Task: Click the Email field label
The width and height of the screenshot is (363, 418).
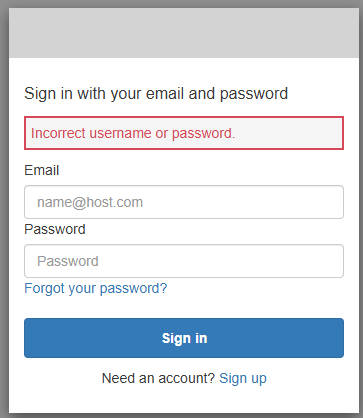Action: (x=42, y=170)
